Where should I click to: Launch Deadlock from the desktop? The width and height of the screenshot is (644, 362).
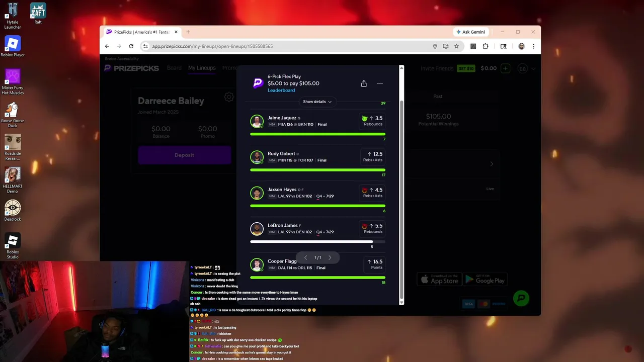(13, 211)
